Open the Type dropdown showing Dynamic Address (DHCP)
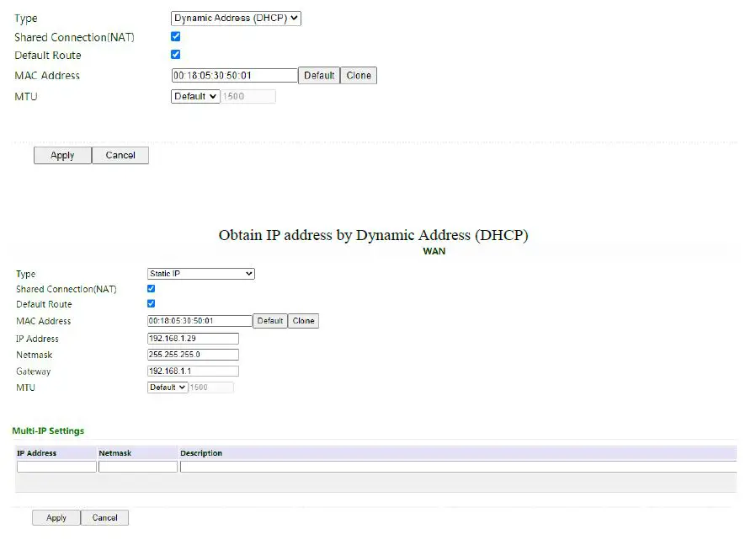The image size is (756, 540). [x=235, y=17]
